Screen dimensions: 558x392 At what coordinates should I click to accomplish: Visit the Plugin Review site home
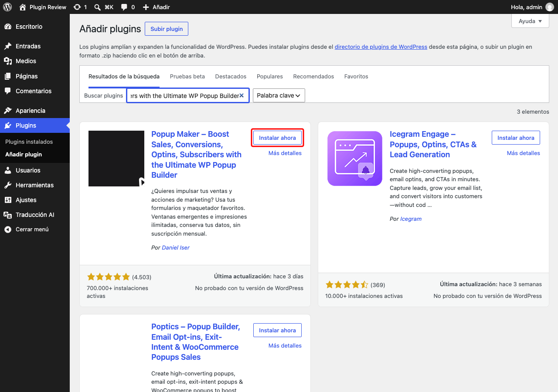43,7
